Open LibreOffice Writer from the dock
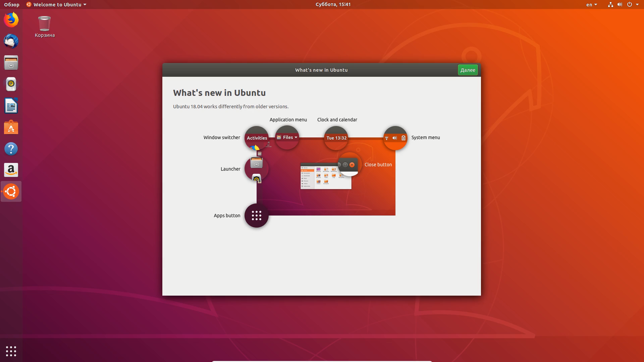This screenshot has height=362, width=644. click(x=11, y=106)
